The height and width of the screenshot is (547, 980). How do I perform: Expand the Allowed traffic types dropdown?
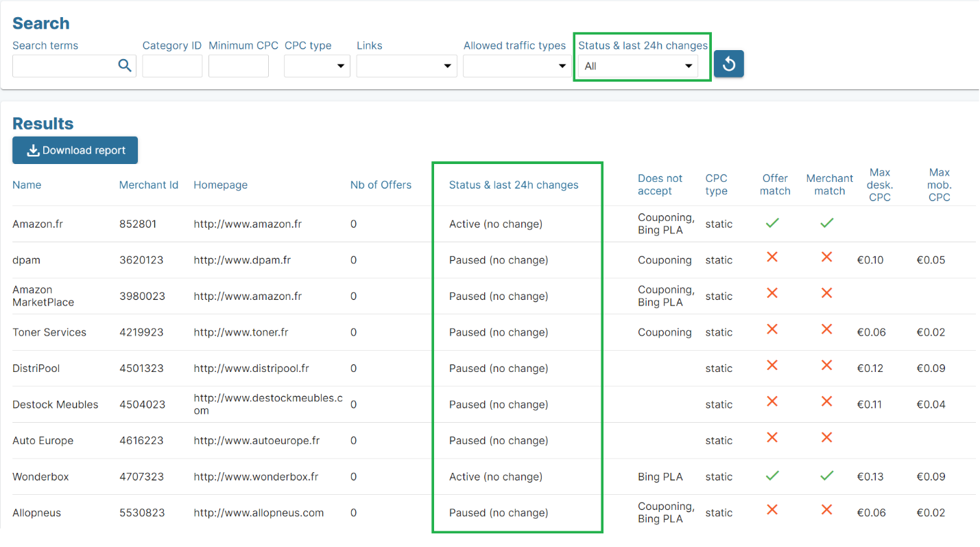point(517,66)
